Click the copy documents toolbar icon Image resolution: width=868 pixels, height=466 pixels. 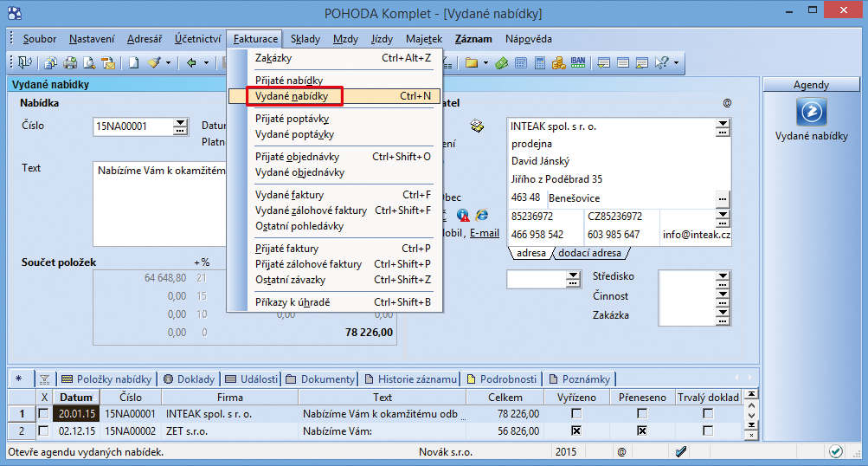click(51, 62)
